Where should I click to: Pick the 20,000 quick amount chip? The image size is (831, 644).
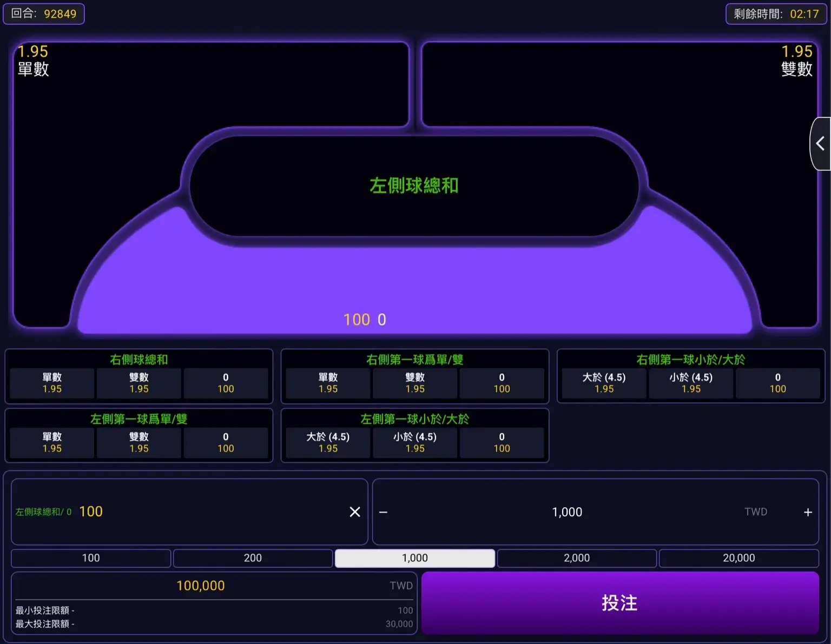[x=738, y=558]
